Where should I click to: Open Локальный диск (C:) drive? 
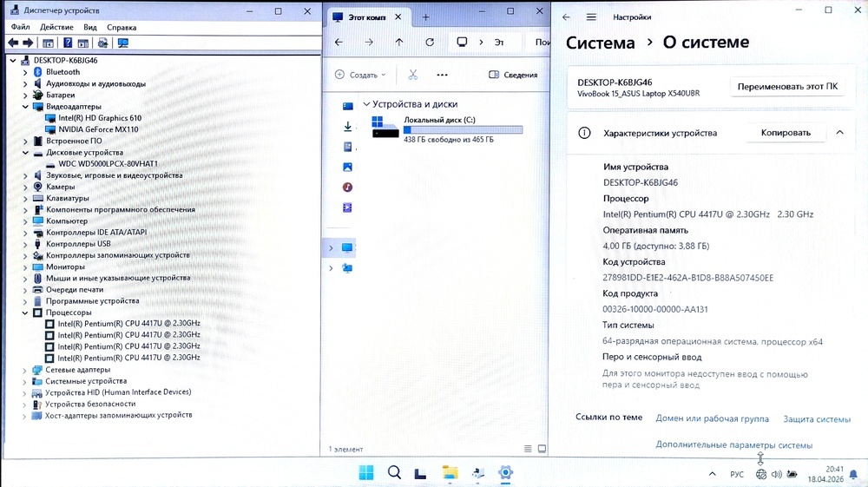coord(447,129)
